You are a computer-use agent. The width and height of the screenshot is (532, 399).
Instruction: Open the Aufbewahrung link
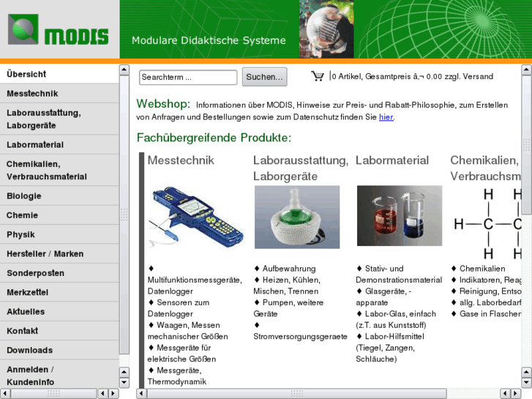point(289,269)
